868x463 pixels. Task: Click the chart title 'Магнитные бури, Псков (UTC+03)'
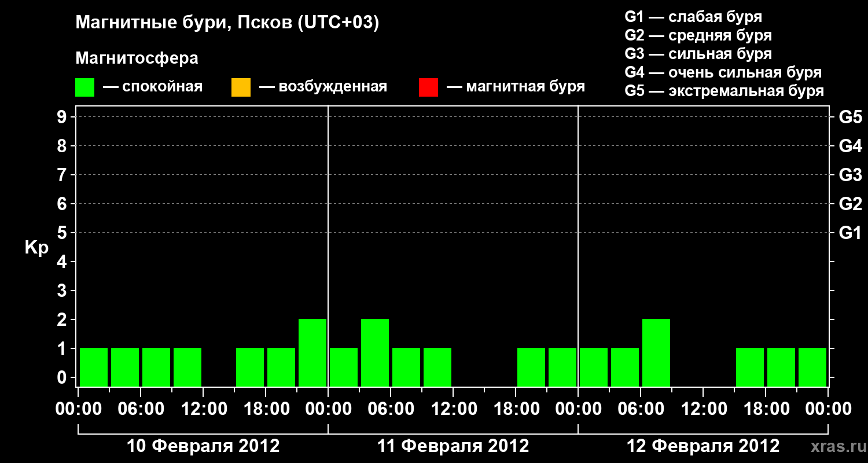click(227, 23)
